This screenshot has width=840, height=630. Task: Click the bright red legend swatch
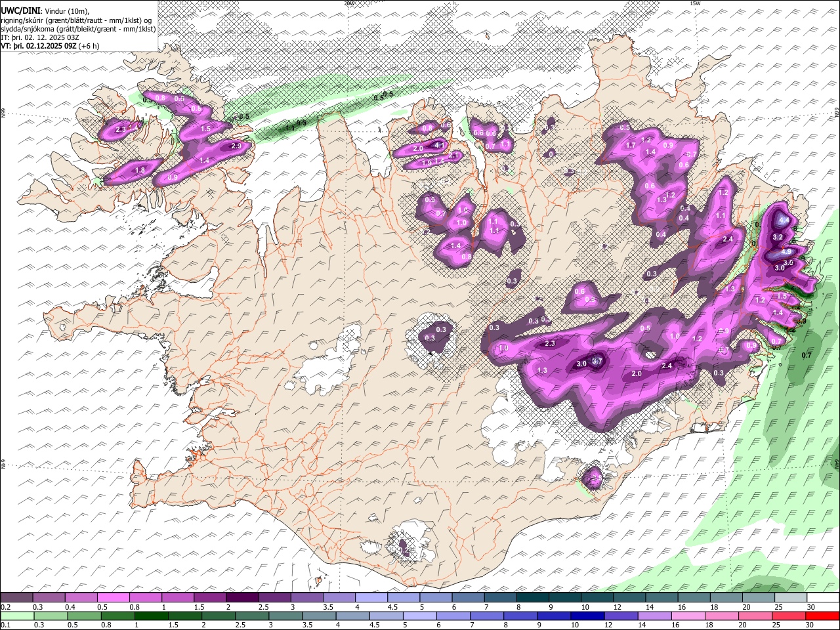823,616
